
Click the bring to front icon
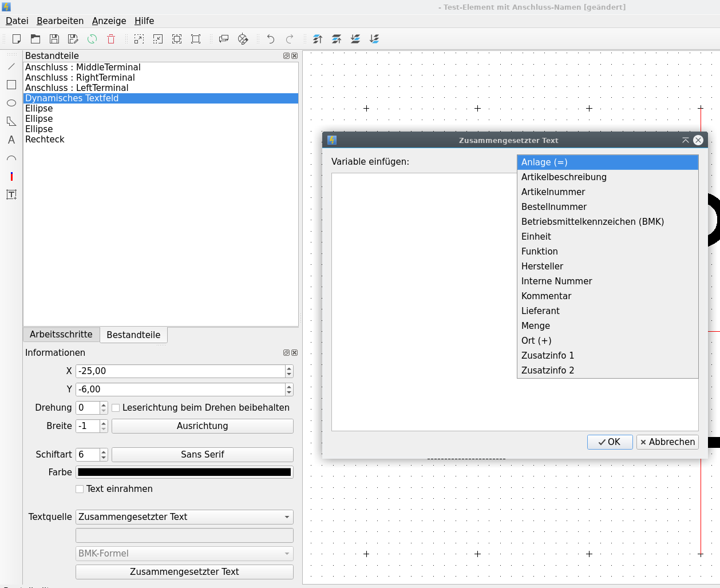[x=318, y=39]
